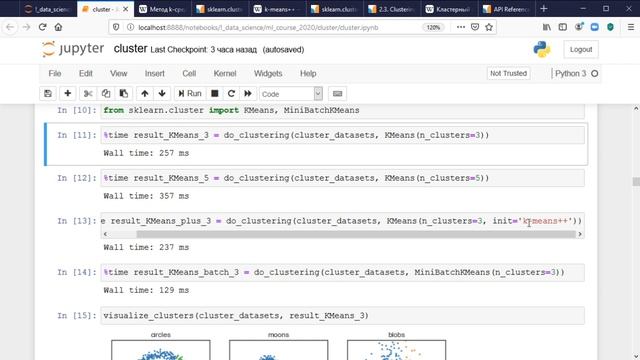Interrupt the kernel with stop icon
Image resolution: width=640 pixels, height=360 pixels.
click(x=214, y=93)
